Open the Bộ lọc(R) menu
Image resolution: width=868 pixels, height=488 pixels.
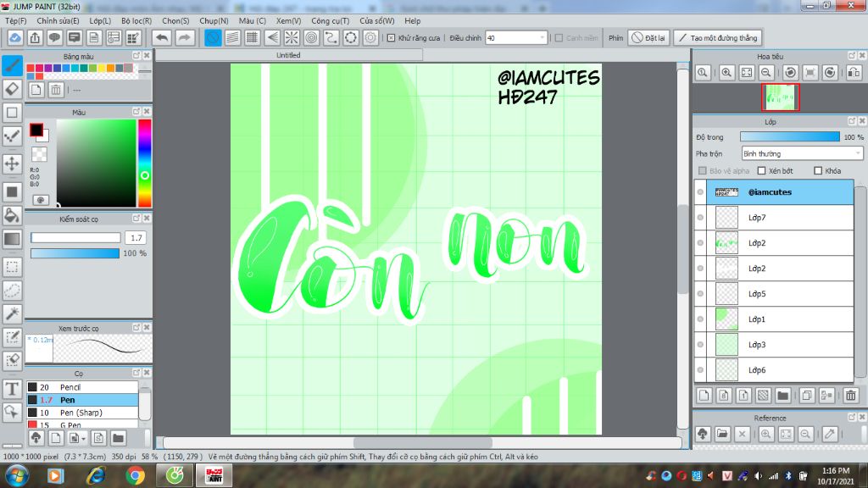(136, 20)
